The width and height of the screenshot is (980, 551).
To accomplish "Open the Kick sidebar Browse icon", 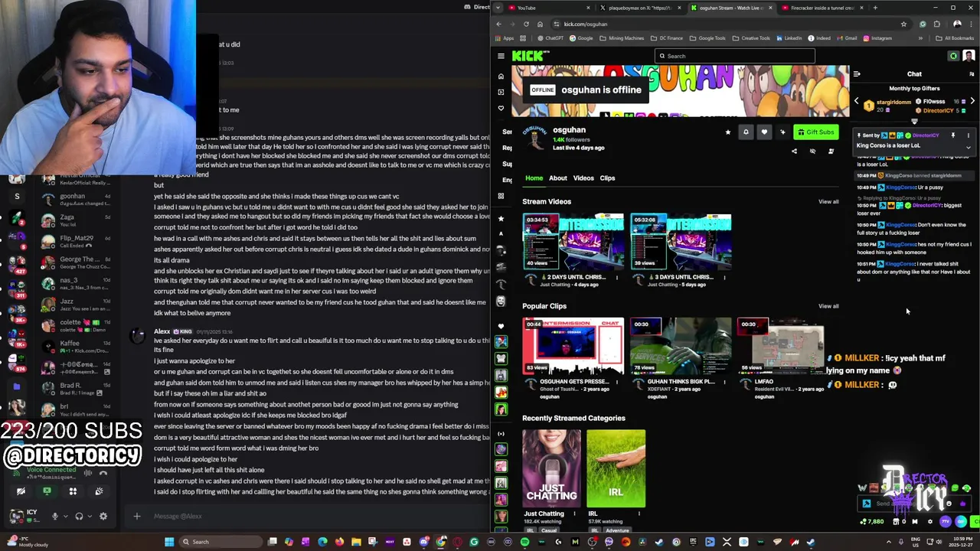I will [x=501, y=92].
